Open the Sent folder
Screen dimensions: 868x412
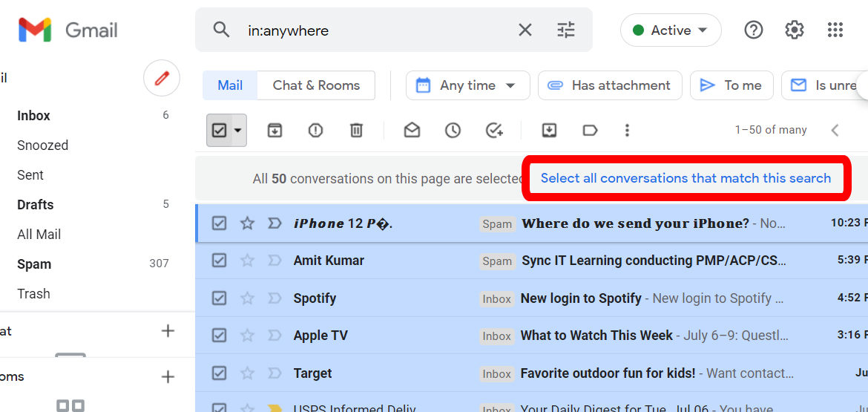(x=30, y=175)
